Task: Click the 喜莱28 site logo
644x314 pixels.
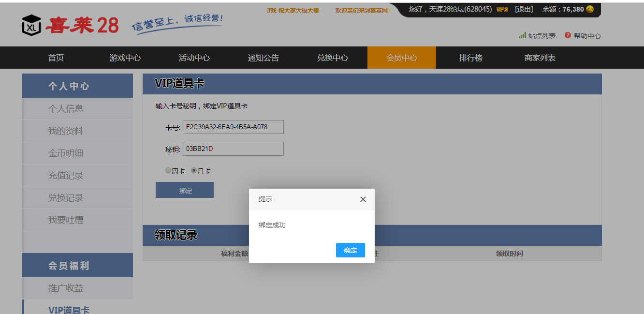Action: tap(70, 25)
